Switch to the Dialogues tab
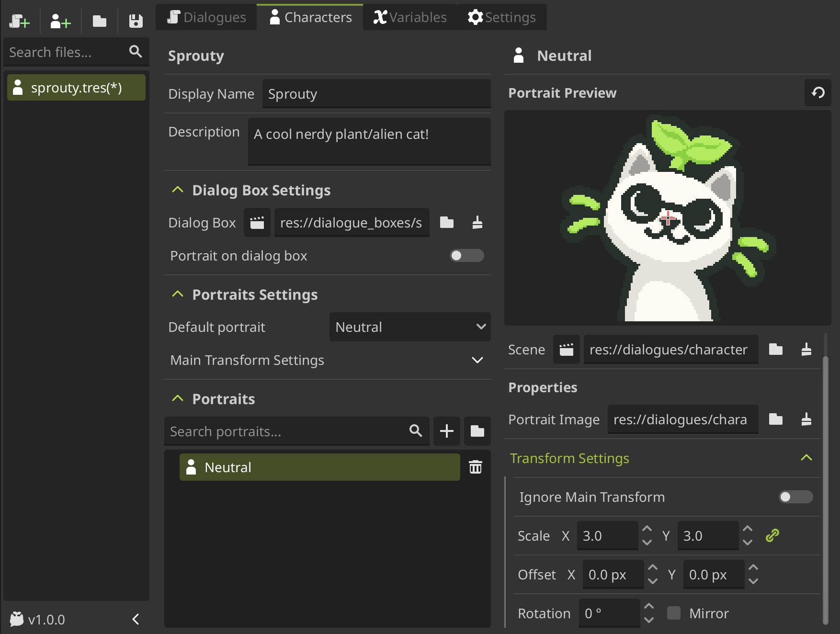The width and height of the screenshot is (840, 634). click(x=206, y=17)
